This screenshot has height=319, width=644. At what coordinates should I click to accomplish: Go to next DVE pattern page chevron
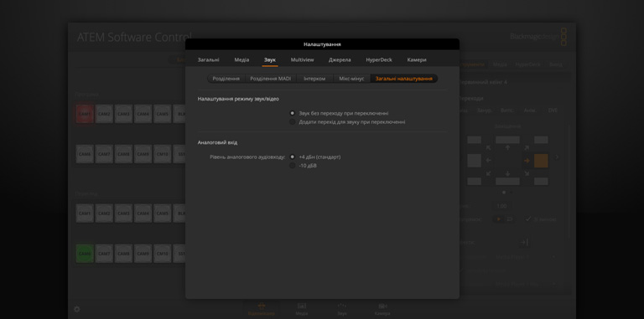[x=558, y=157]
